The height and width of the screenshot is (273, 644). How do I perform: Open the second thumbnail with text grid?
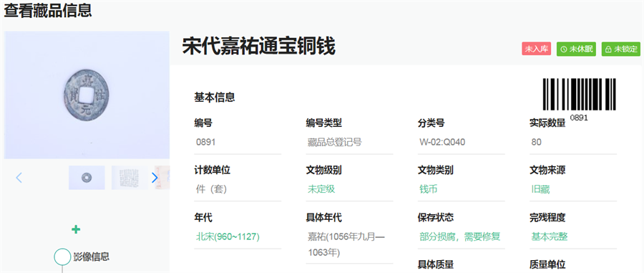point(130,178)
